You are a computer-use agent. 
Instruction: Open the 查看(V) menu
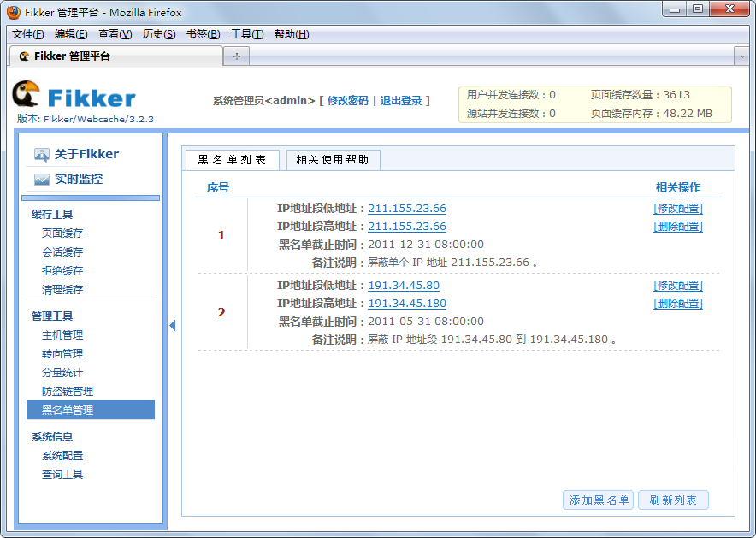click(115, 34)
